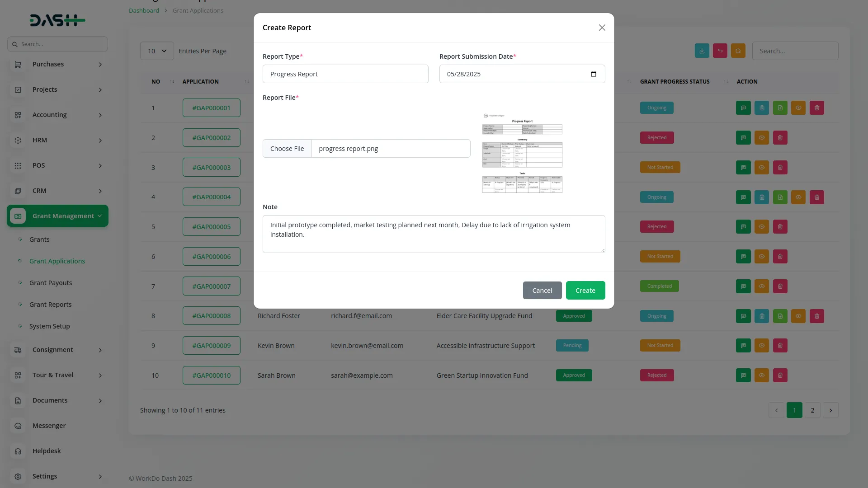Image resolution: width=868 pixels, height=488 pixels.
Task: Export applications using the teal download icon
Action: coord(702,51)
